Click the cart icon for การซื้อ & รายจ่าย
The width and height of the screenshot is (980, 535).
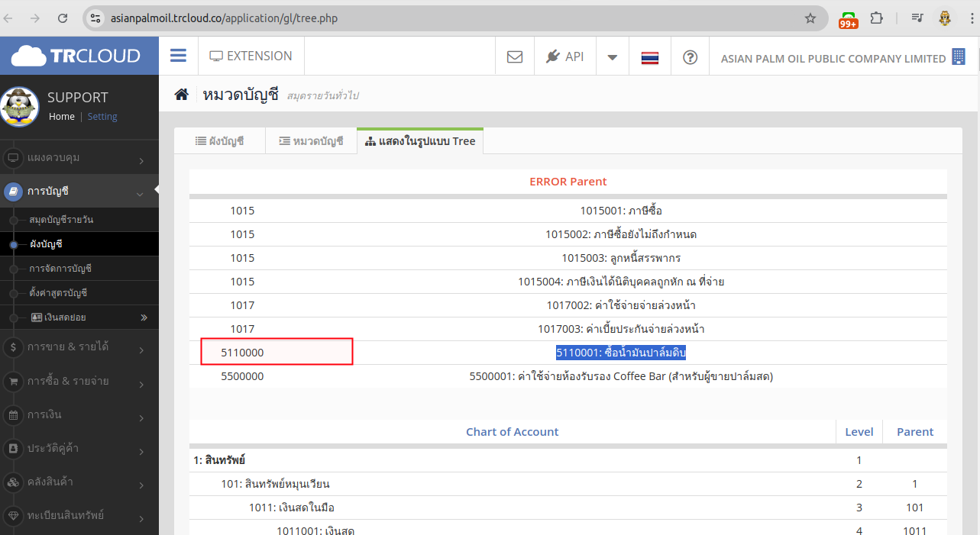pyautogui.click(x=13, y=382)
